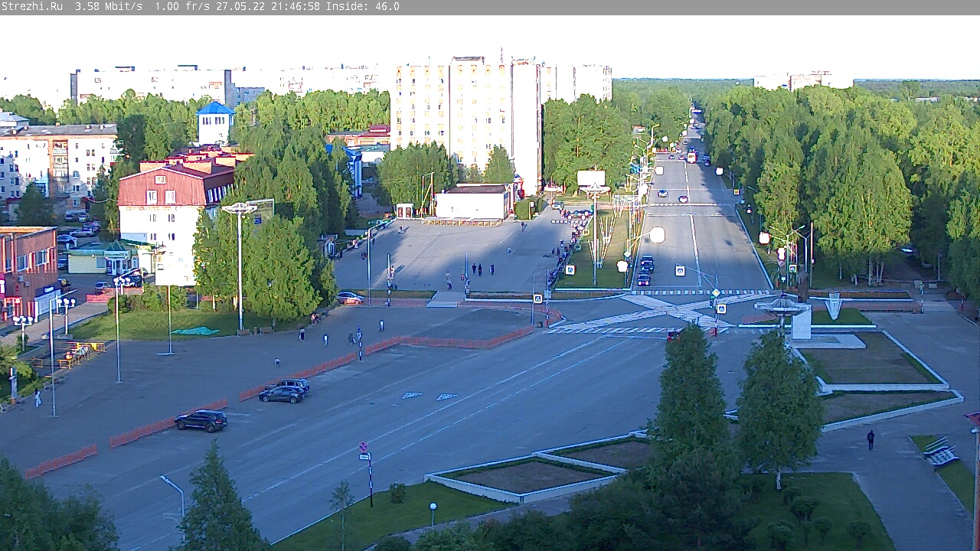The height and width of the screenshot is (551, 980).
Task: Select the '3.58 Mbit/s' bitrate value
Action: pyautogui.click(x=109, y=6)
